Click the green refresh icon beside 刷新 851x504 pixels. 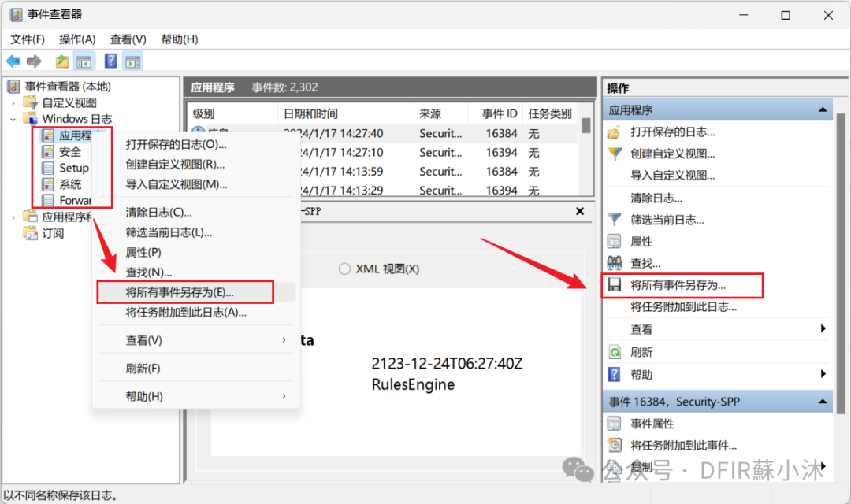[x=615, y=352]
